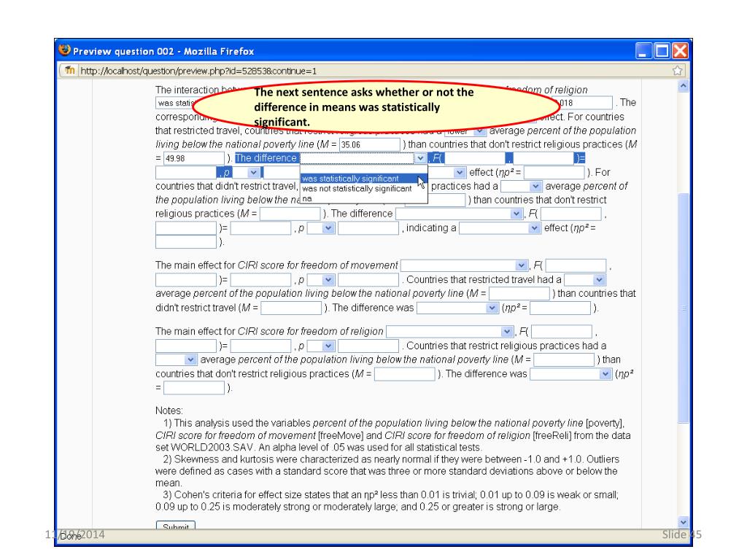
Task: Click M field after "don't restrict religious practices (M =" at bottom
Action: pyautogui.click(x=405, y=374)
